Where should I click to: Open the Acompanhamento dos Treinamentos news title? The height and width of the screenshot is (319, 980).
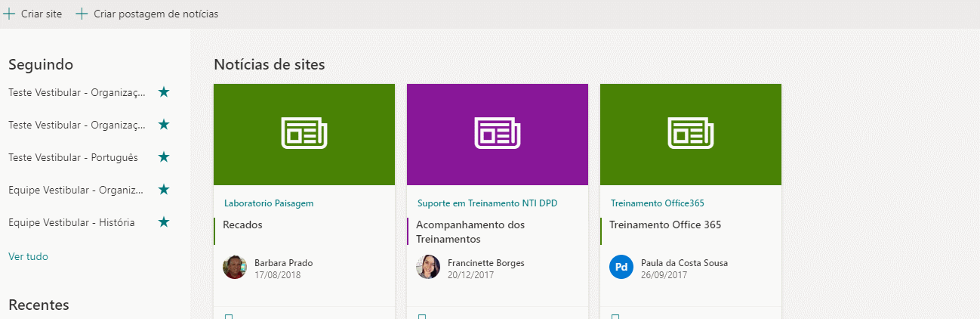470,232
